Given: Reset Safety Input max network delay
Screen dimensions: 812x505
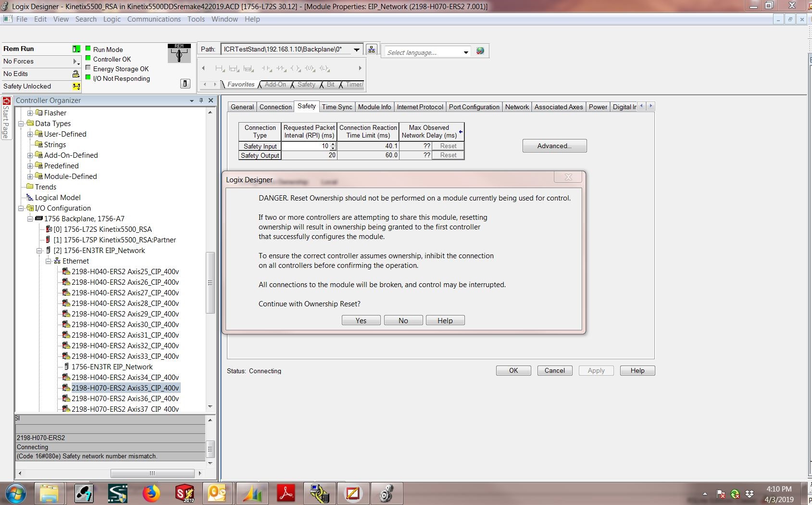Looking at the screenshot, I should coord(448,146).
